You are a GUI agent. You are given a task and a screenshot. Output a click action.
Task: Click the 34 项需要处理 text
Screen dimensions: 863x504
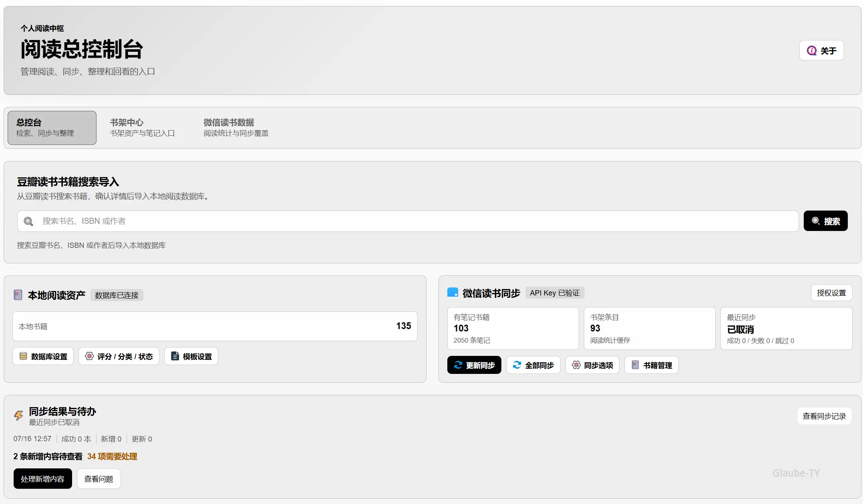pos(112,456)
